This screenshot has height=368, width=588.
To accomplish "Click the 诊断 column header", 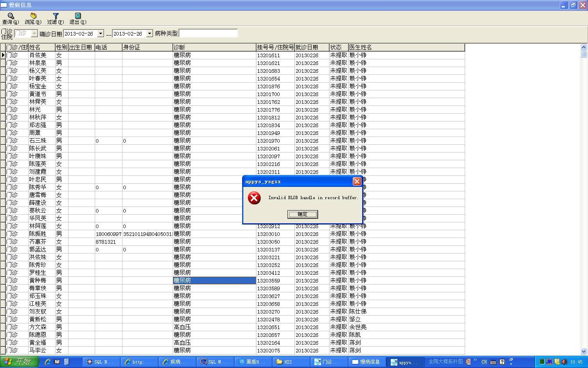I will tap(214, 47).
